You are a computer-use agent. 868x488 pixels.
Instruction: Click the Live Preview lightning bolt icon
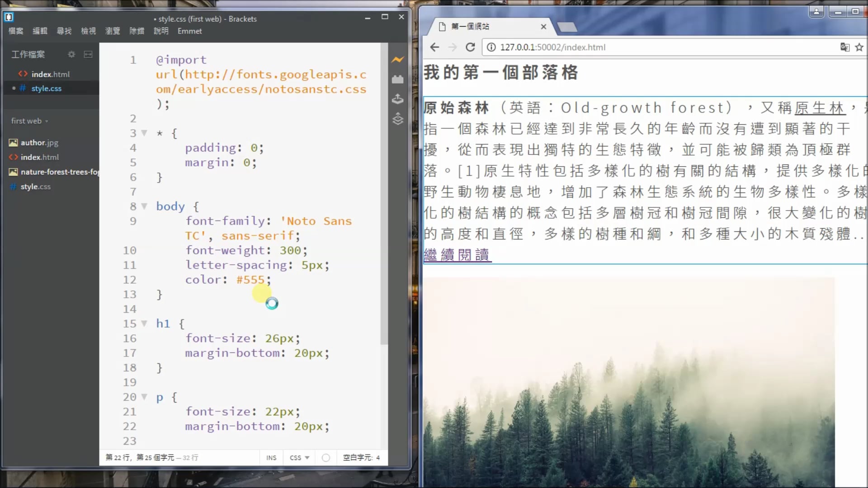397,60
